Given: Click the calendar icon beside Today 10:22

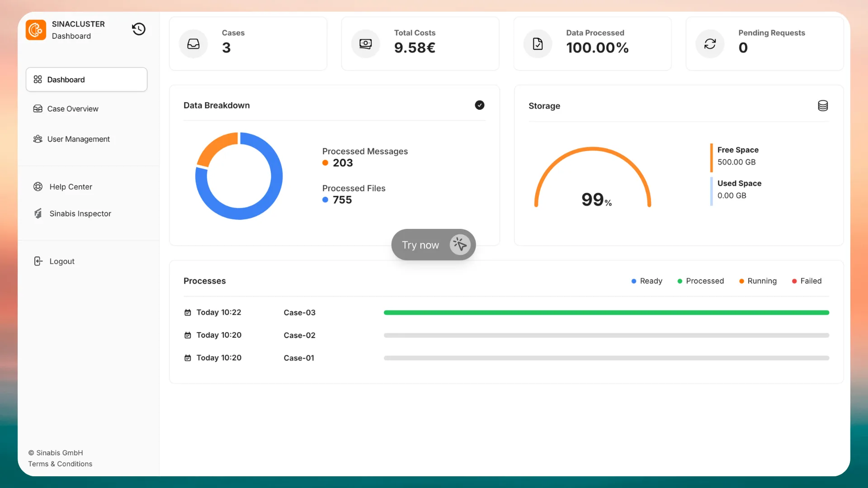Looking at the screenshot, I should point(188,313).
